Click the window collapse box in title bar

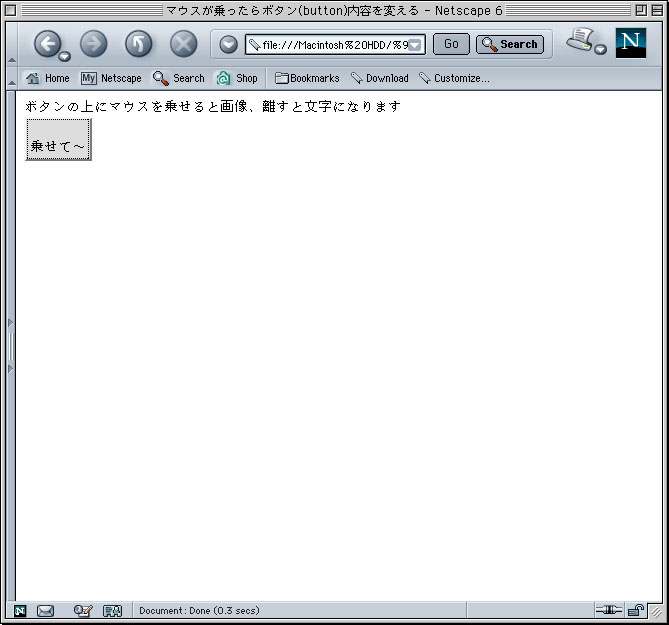[x=657, y=10]
